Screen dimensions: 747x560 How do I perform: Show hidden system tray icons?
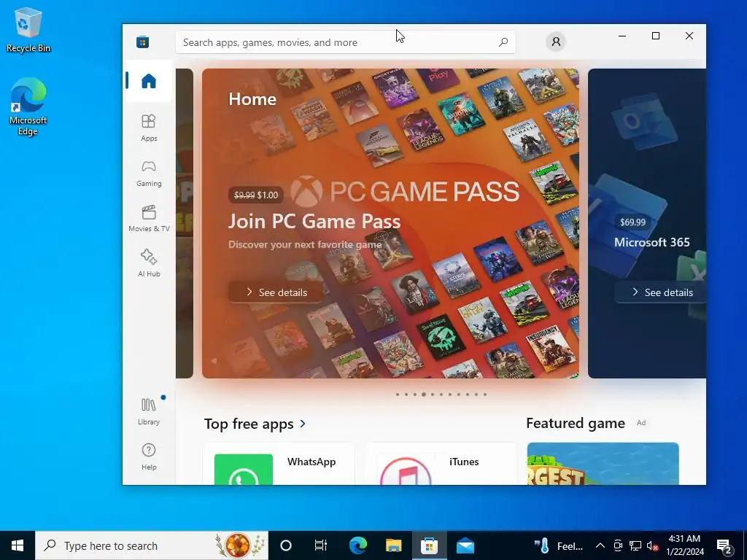[600, 545]
